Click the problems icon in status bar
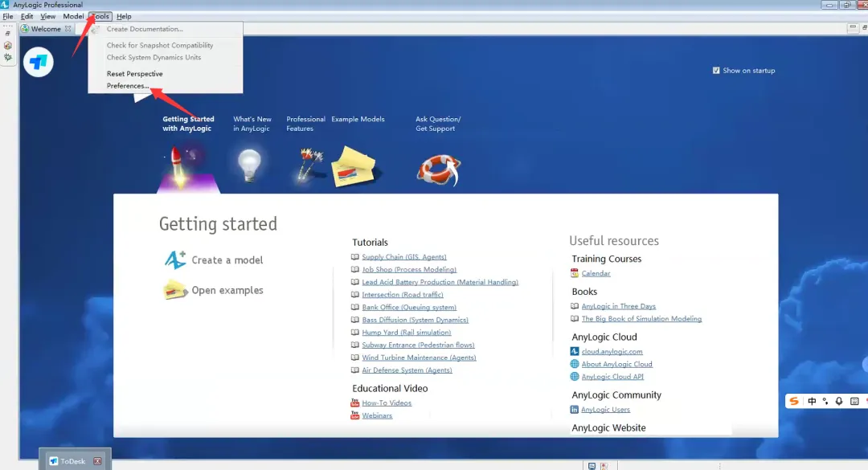The image size is (868, 470). pyautogui.click(x=604, y=466)
